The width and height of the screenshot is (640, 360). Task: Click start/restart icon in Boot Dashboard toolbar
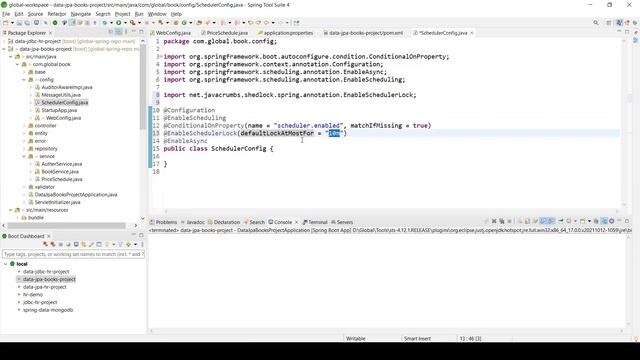tap(45, 244)
